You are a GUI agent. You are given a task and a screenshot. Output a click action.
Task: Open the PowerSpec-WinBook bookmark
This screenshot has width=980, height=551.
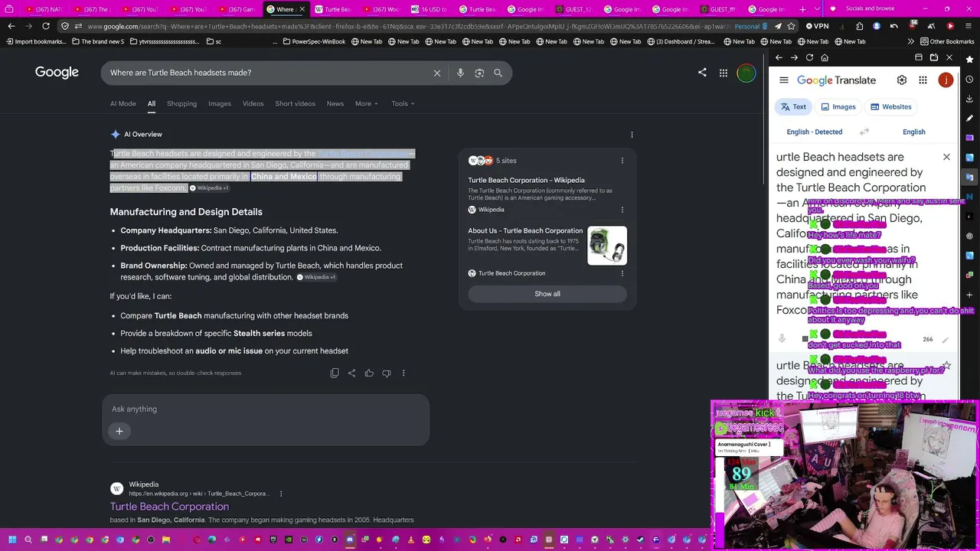point(314,41)
